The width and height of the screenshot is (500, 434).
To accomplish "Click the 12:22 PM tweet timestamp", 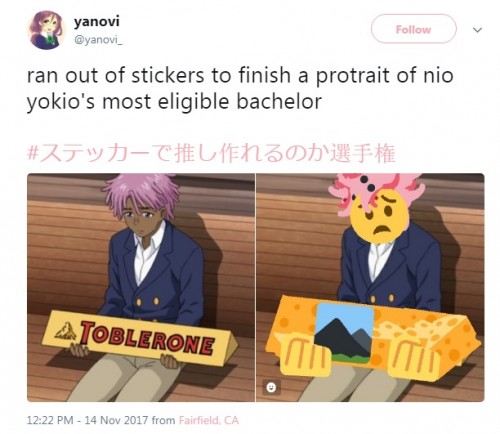I will (x=50, y=420).
